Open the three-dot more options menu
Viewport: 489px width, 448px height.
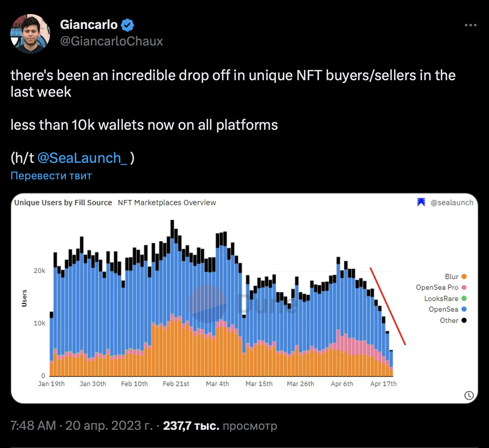(x=470, y=25)
